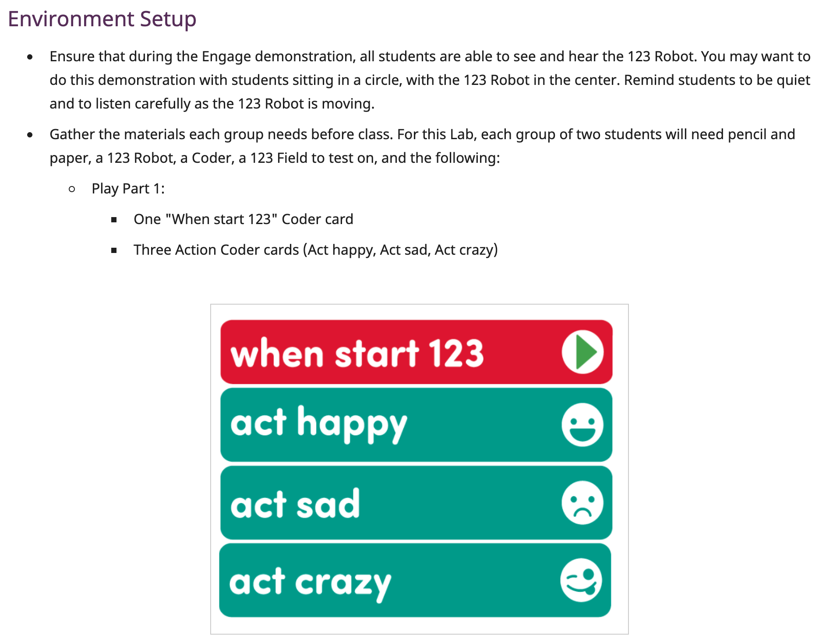Click the hollow circle bullet beside Play Part 1
This screenshot has width=840, height=639.
pos(72,189)
